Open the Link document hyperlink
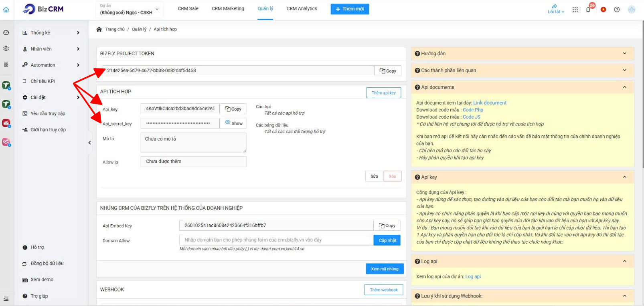The image size is (644, 306). [x=490, y=103]
